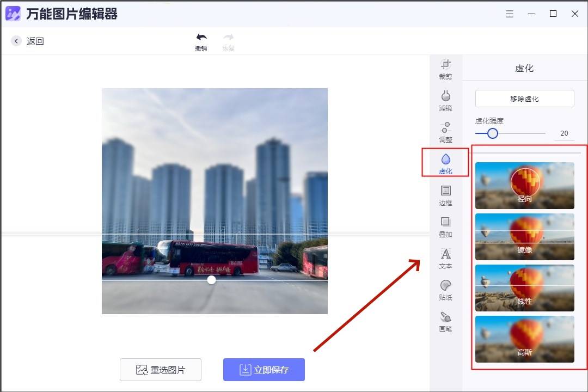
Task: Apply the 镜像 mirror blur preset
Action: click(x=524, y=236)
